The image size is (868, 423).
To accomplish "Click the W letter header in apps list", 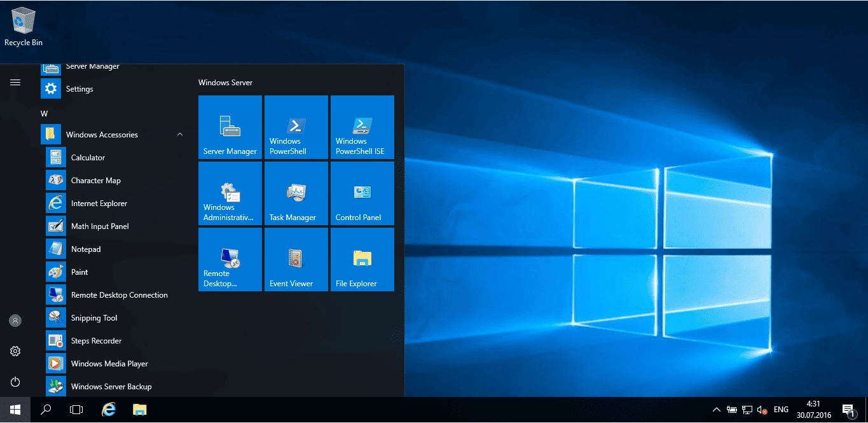I will (x=45, y=114).
